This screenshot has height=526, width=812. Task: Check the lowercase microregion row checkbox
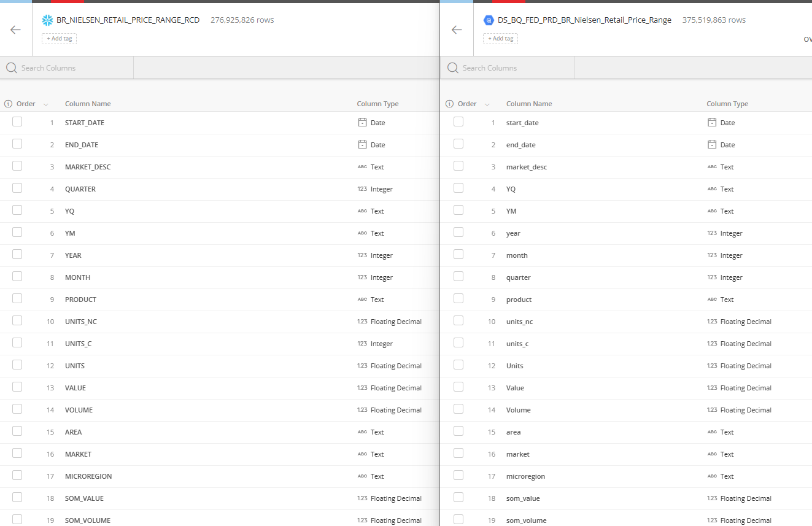coord(458,475)
